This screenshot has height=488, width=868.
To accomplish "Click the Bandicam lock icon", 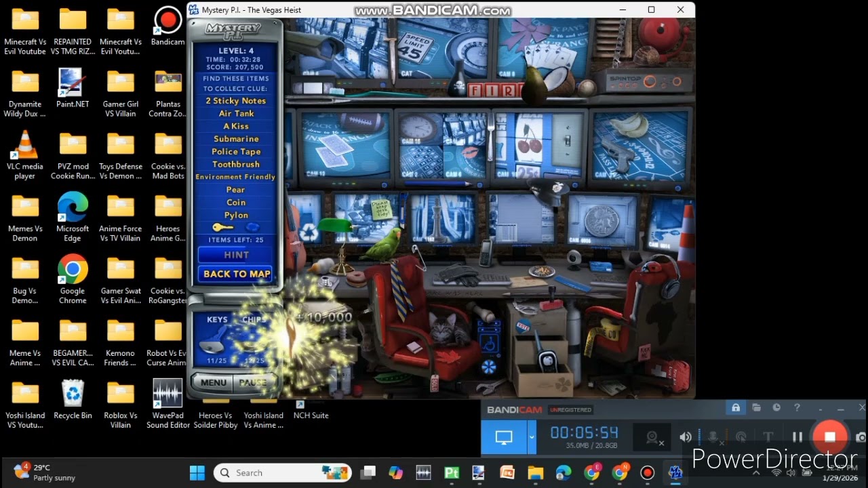I will tap(735, 407).
